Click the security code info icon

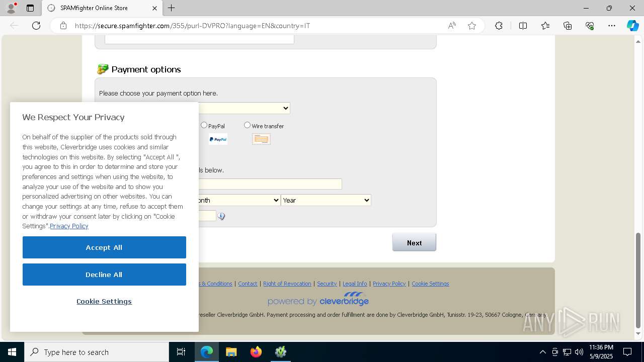pos(221,216)
